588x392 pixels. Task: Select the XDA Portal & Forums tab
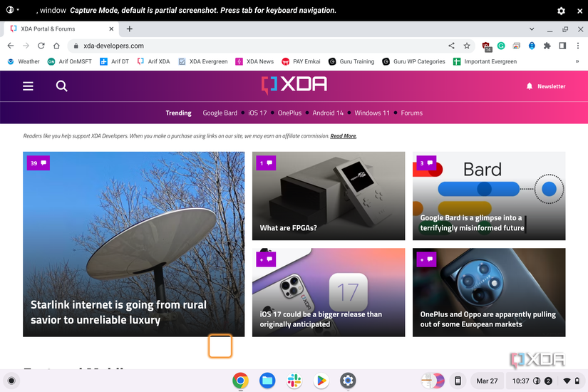click(x=62, y=29)
